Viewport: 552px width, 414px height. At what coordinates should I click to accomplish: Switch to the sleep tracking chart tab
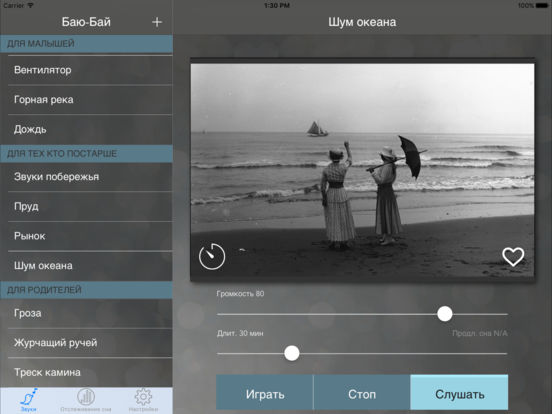click(86, 400)
